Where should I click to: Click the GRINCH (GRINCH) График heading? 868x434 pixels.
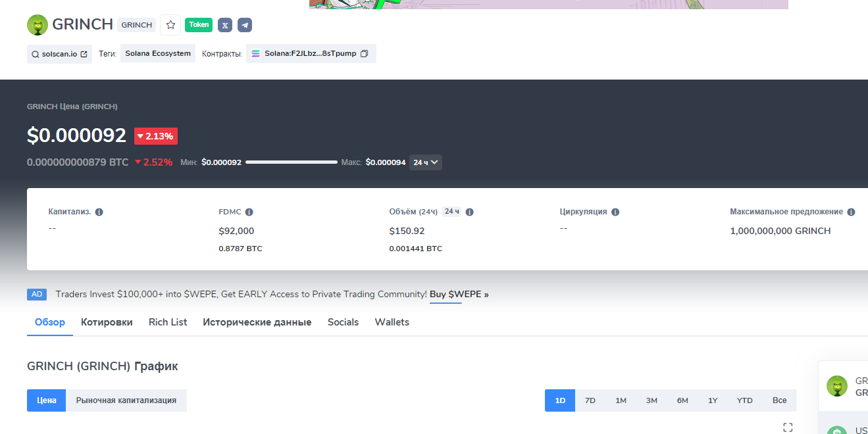click(x=103, y=366)
